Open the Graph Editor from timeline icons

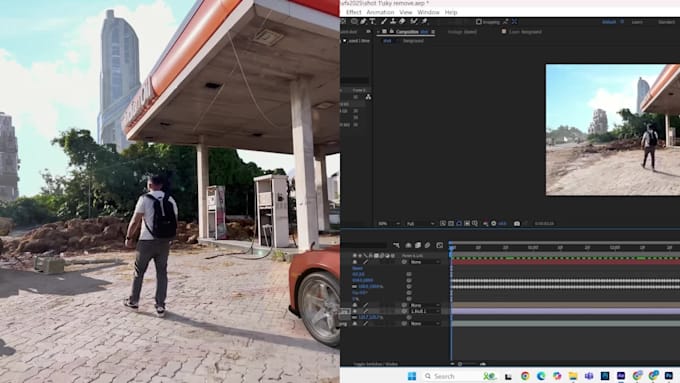440,246
